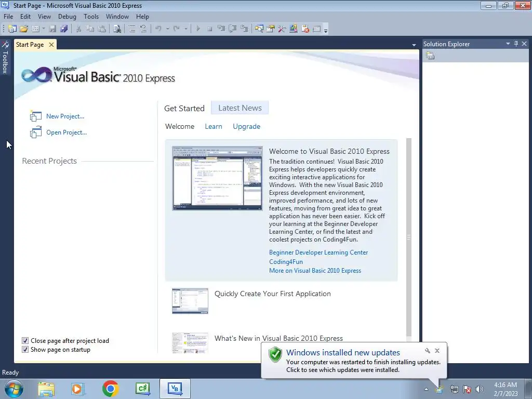Click the Save toolbar icon
Image resolution: width=532 pixels, height=399 pixels.
click(52, 29)
